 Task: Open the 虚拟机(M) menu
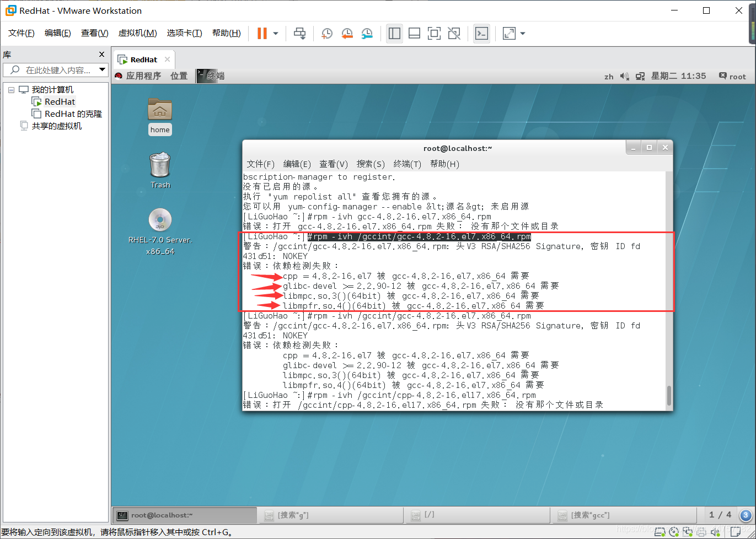[x=137, y=33]
